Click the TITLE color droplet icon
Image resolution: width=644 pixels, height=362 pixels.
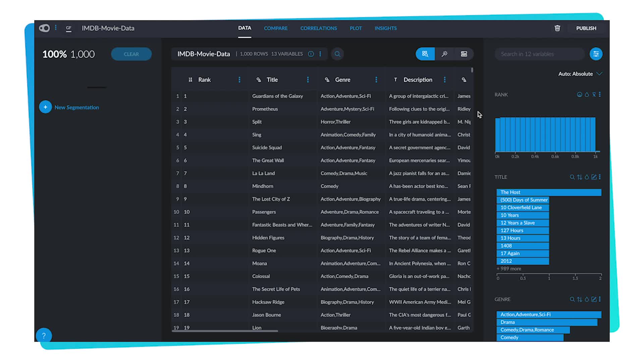click(587, 177)
